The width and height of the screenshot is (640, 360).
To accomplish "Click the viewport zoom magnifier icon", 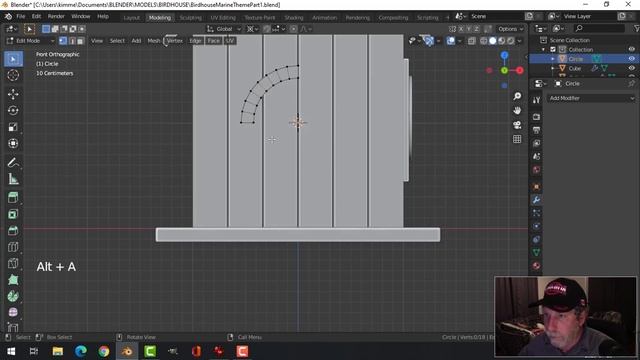I will [x=517, y=96].
